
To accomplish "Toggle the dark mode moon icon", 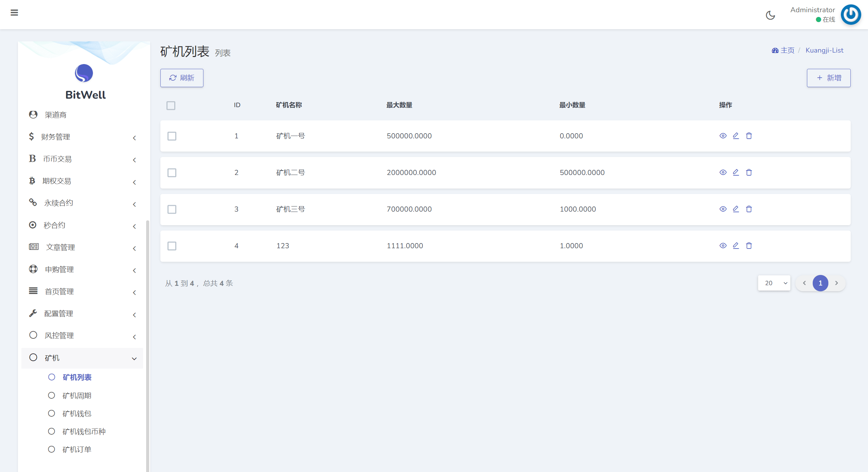I will 770,15.
